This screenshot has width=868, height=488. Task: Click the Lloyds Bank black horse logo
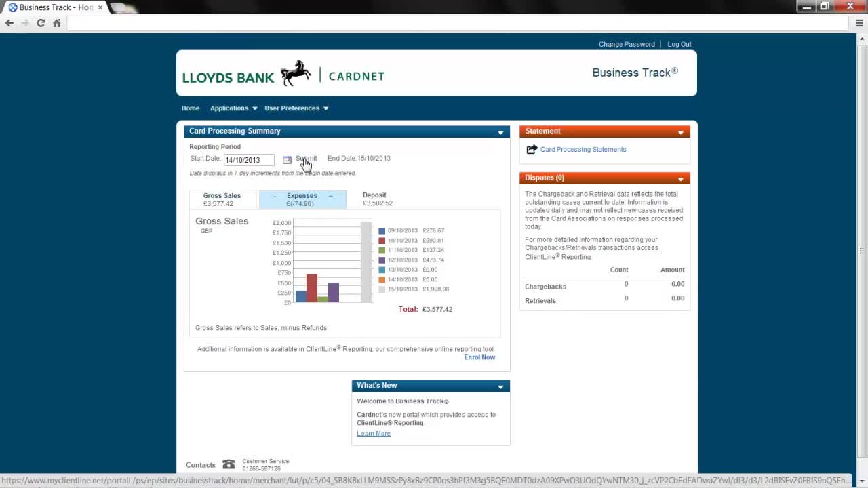tap(296, 73)
